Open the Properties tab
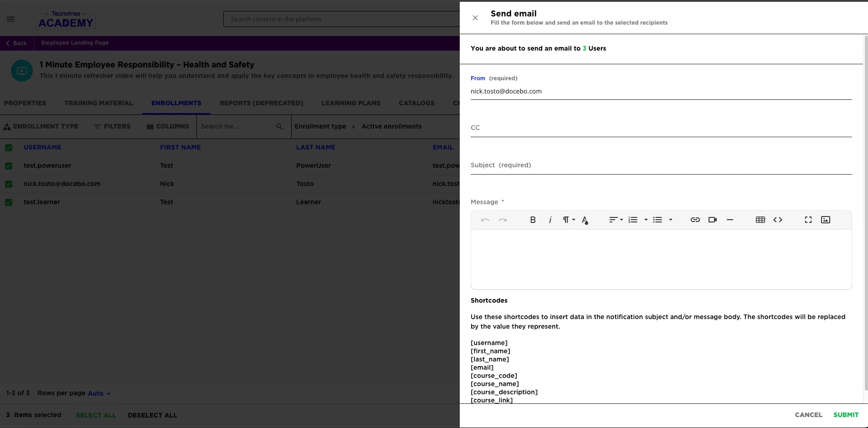The image size is (868, 428). click(x=25, y=103)
